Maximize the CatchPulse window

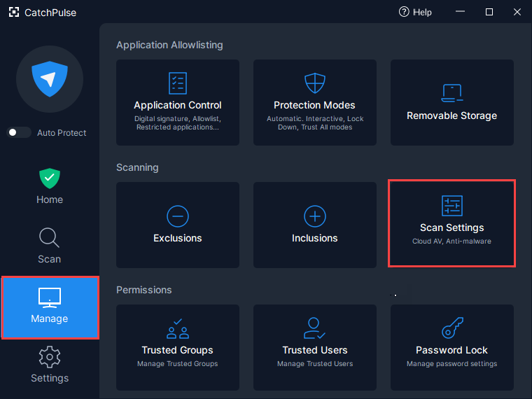click(x=489, y=12)
